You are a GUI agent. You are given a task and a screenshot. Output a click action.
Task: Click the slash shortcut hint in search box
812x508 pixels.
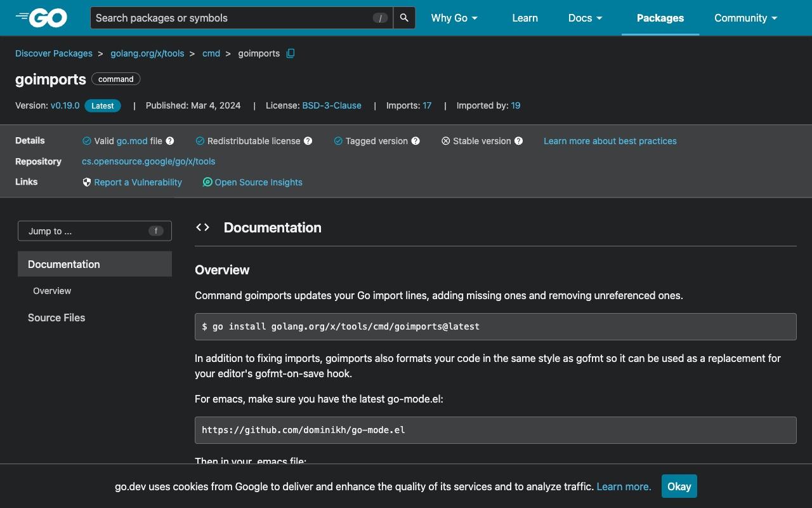[x=380, y=18]
